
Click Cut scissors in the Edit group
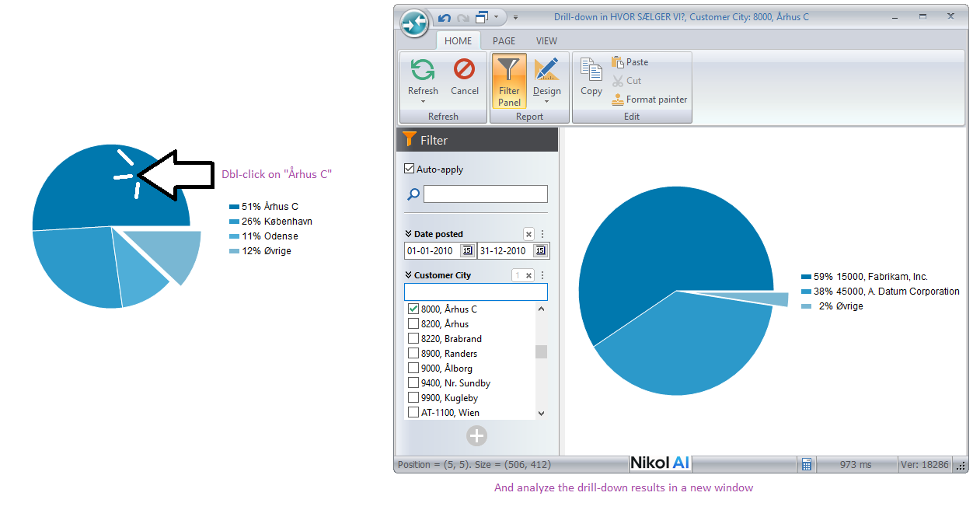626,81
